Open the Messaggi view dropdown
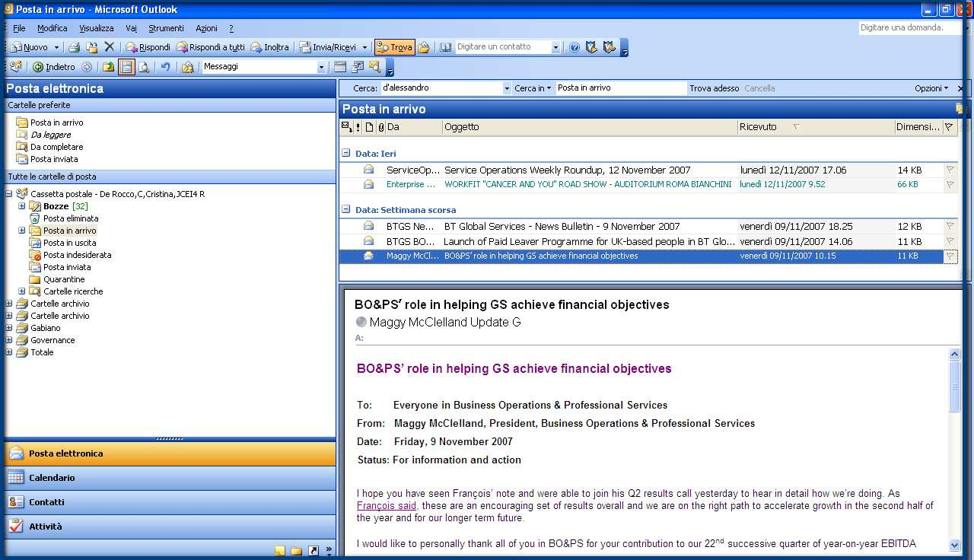The image size is (974, 560). pyautogui.click(x=321, y=67)
